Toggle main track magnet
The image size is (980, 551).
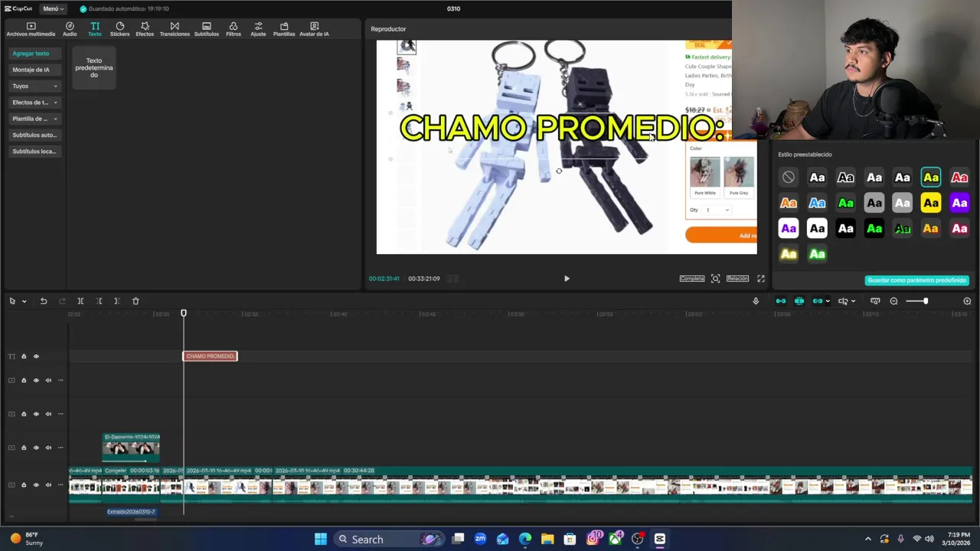(x=781, y=301)
